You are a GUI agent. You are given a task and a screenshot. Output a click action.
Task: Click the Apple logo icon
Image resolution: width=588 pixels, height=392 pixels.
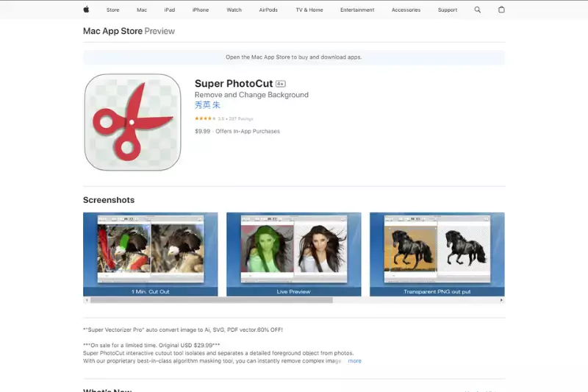86,10
